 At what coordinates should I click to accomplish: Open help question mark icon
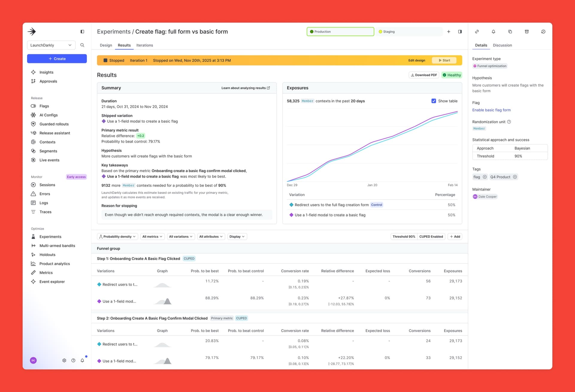click(x=73, y=360)
